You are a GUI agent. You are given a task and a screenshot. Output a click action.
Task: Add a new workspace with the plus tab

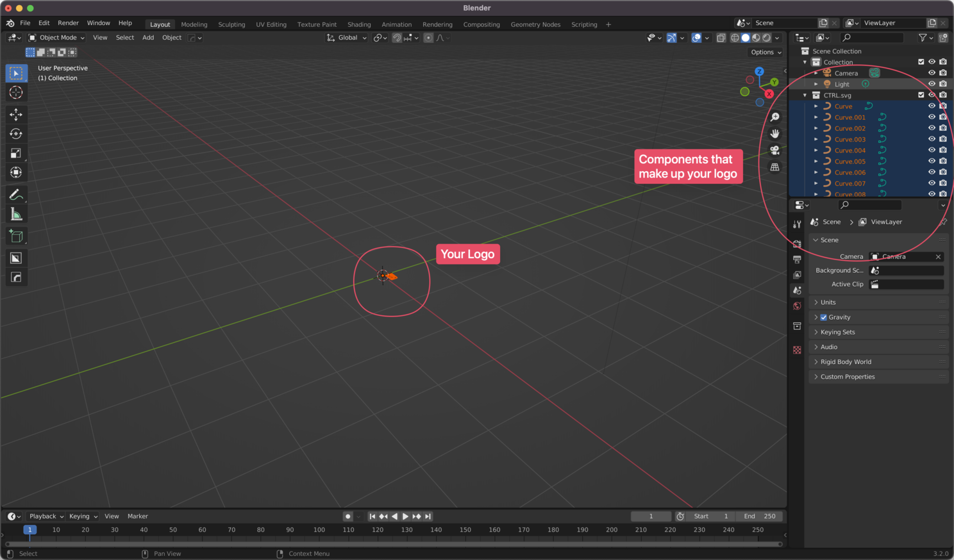tap(608, 24)
